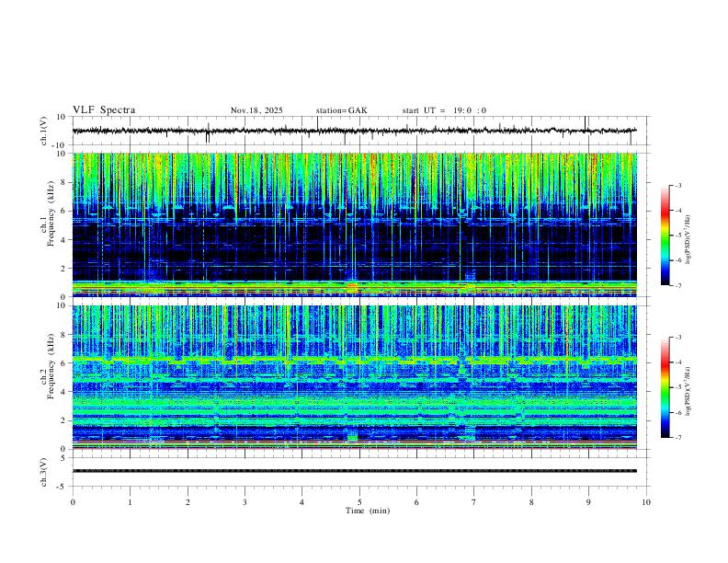Viewport: 728px width, 563px height.
Task: Click the 'station=GAK' header text
Action: (x=341, y=110)
